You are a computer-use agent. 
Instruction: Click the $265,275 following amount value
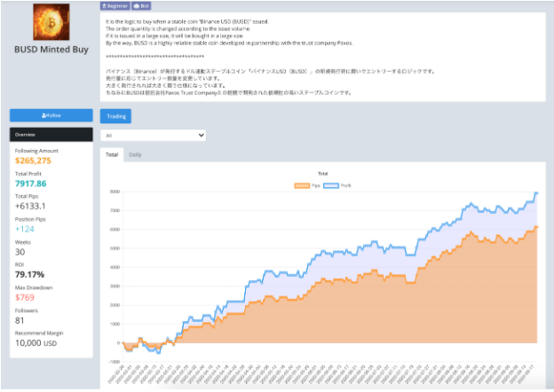click(33, 161)
